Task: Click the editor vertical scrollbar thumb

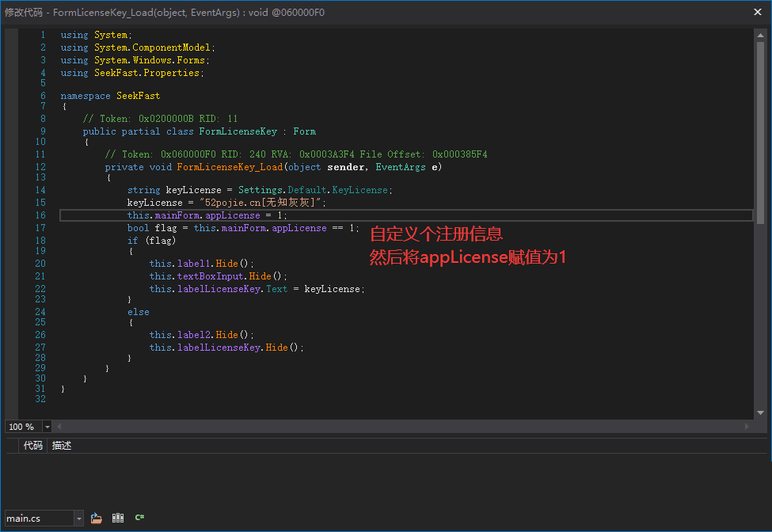Action: [760, 133]
